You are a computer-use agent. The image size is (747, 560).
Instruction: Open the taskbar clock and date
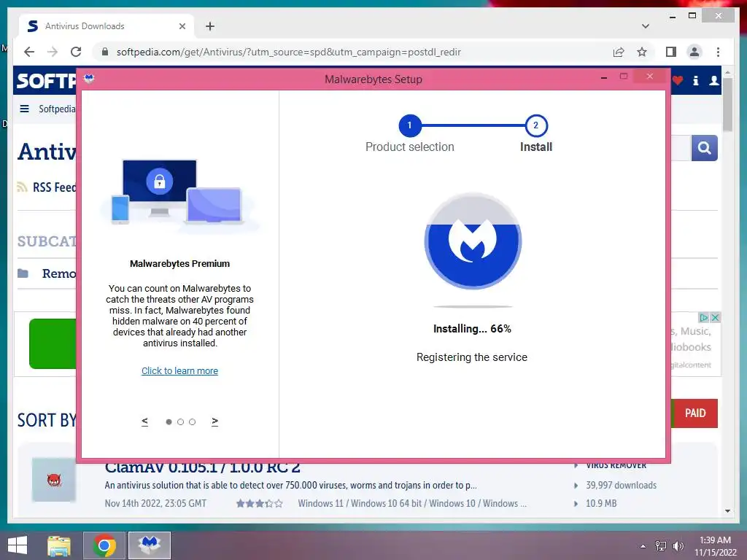point(715,546)
